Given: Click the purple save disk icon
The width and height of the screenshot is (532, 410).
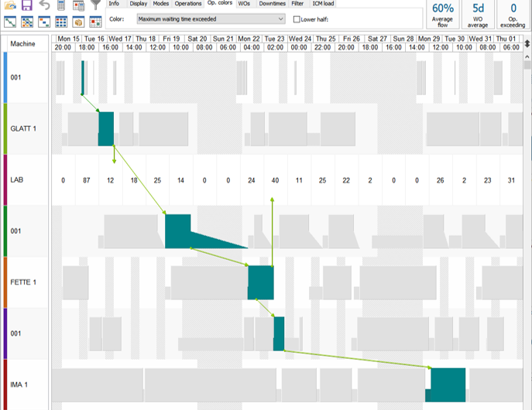Looking at the screenshot, I should point(26,5).
